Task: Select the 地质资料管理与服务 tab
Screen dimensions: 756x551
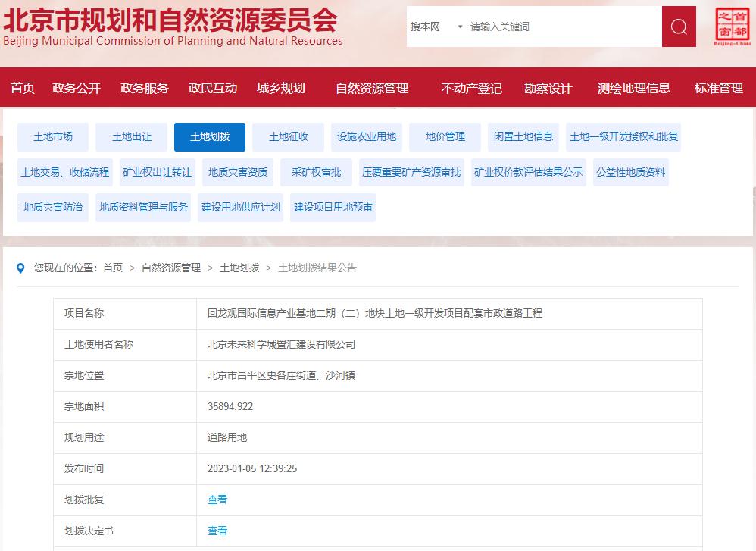Action: [143, 208]
